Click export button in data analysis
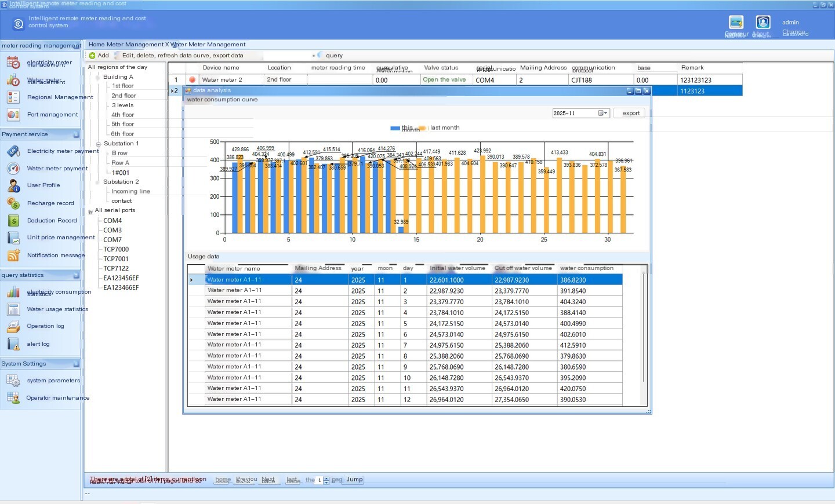Image resolution: width=835 pixels, height=504 pixels. click(631, 114)
